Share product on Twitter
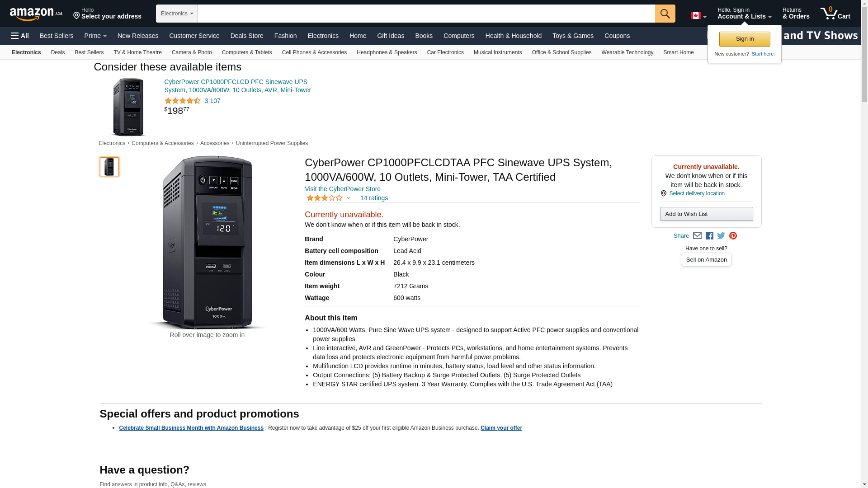This screenshot has width=868, height=488. (721, 236)
